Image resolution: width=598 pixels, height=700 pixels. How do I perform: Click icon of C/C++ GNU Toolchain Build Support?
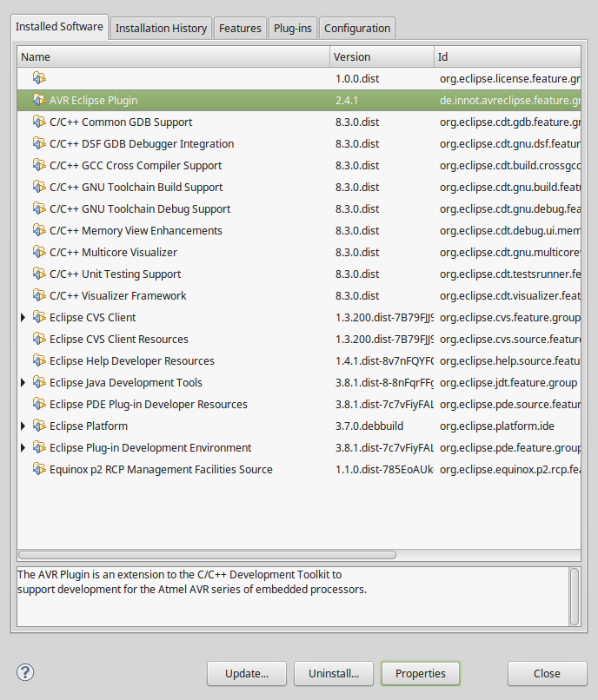(x=39, y=187)
